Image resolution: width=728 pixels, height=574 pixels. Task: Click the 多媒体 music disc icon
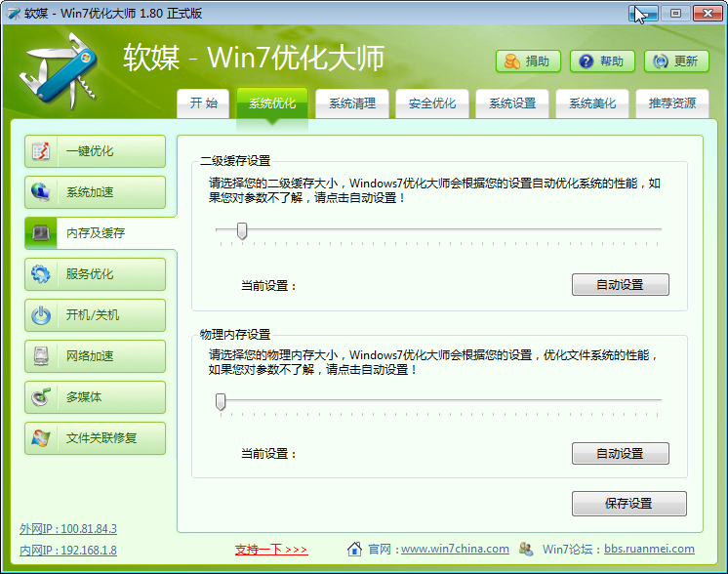pos(41,397)
